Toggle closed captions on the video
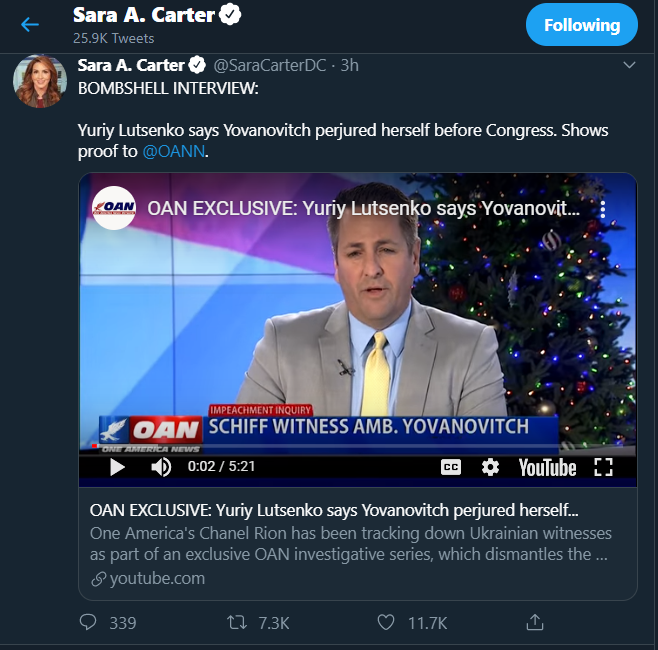This screenshot has height=650, width=658. point(451,467)
